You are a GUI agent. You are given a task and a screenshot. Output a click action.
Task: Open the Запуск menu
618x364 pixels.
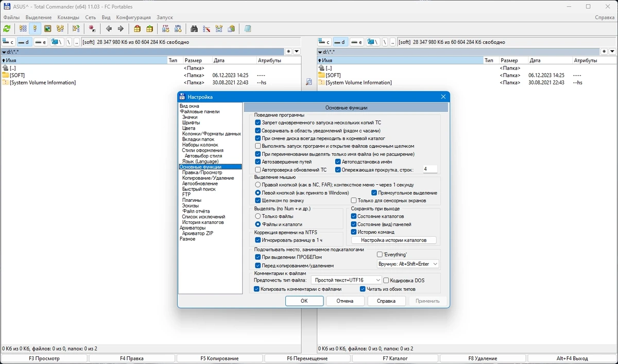coord(165,18)
